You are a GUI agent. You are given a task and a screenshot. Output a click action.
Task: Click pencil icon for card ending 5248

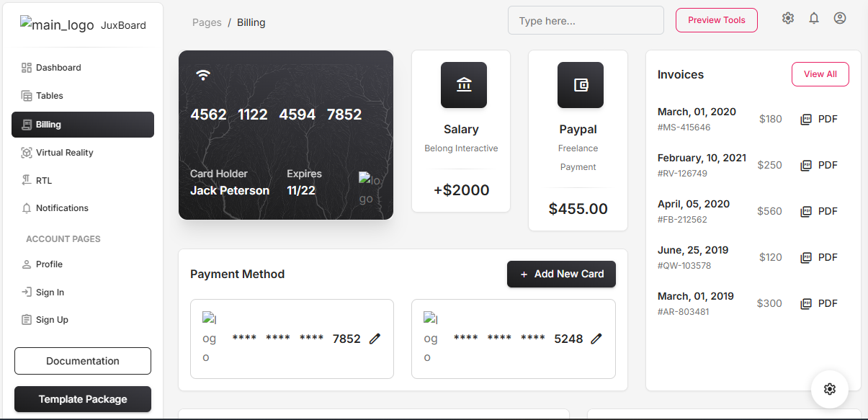(596, 339)
